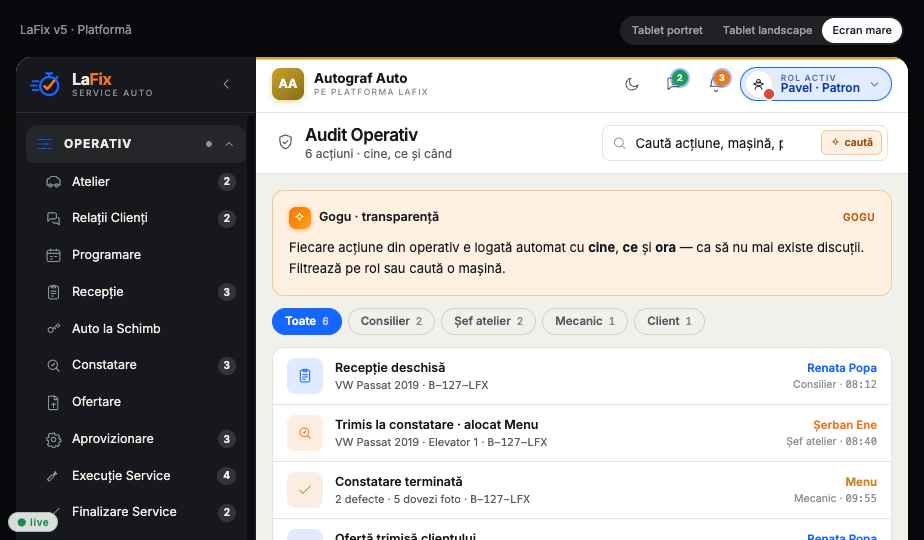Open Aprovizionare from the sidebar
The height and width of the screenshot is (540, 924).
pyautogui.click(x=136, y=439)
